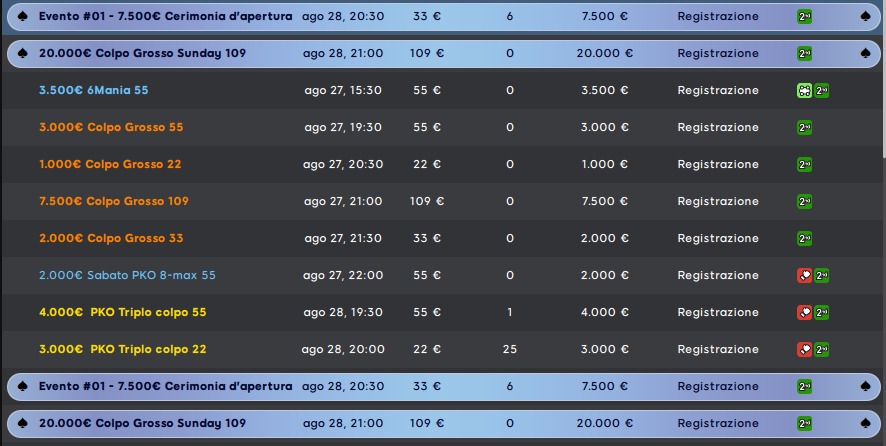This screenshot has width=886, height=446.
Task: Click Registrazione on the 7.500€ Colpo Grosso 109 row
Action: click(718, 201)
